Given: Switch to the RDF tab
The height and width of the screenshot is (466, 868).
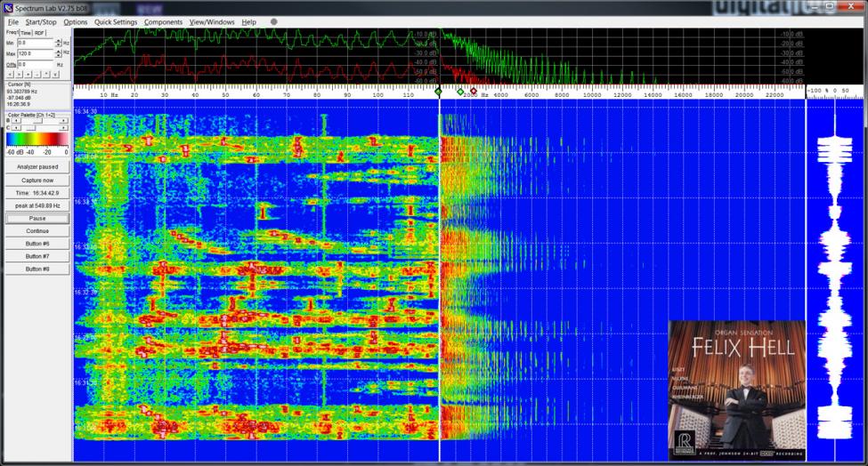Looking at the screenshot, I should coord(40,32).
